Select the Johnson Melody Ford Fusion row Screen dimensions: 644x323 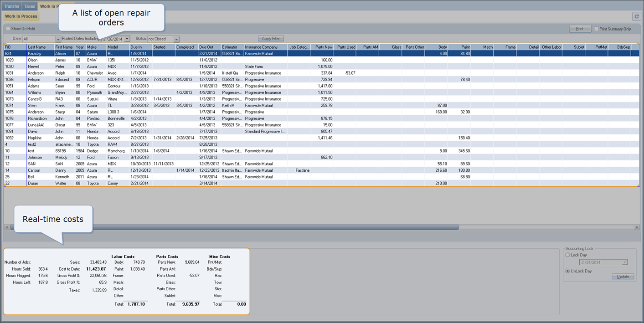[x=321, y=157]
